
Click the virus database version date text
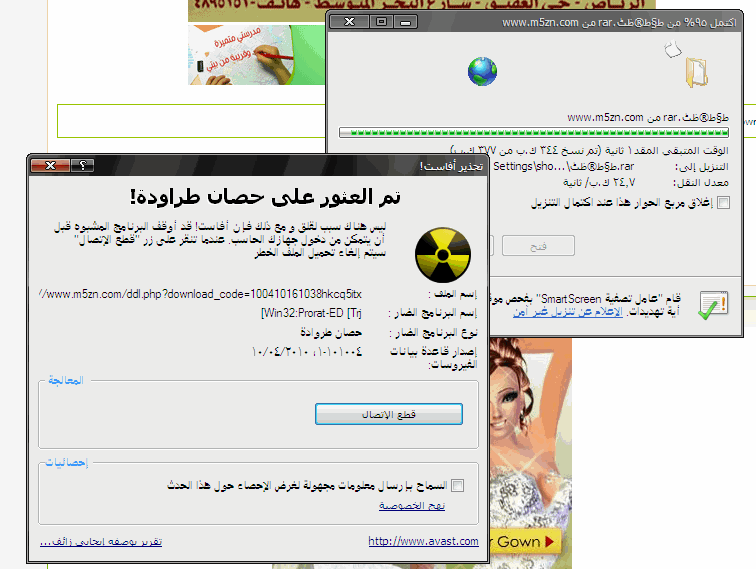[307, 352]
